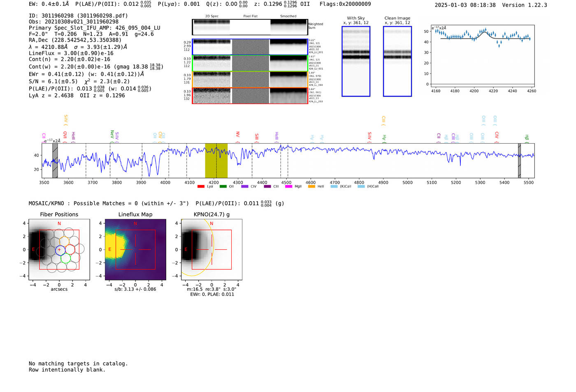Click the yellow highlighted band in the spectrum
This screenshot has width=576, height=392.
click(216, 160)
